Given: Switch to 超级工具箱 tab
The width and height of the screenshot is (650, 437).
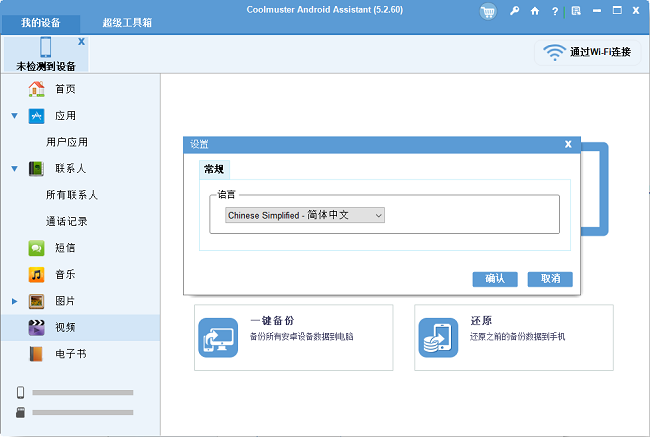Looking at the screenshot, I should (x=125, y=22).
